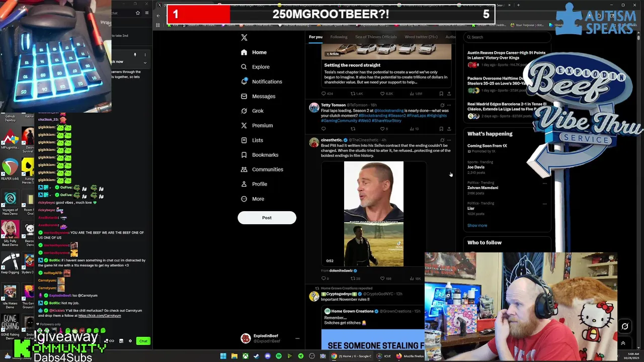Click Grok explain icon on Tetty Tomson post
This screenshot has height=362, width=644.
442,105
